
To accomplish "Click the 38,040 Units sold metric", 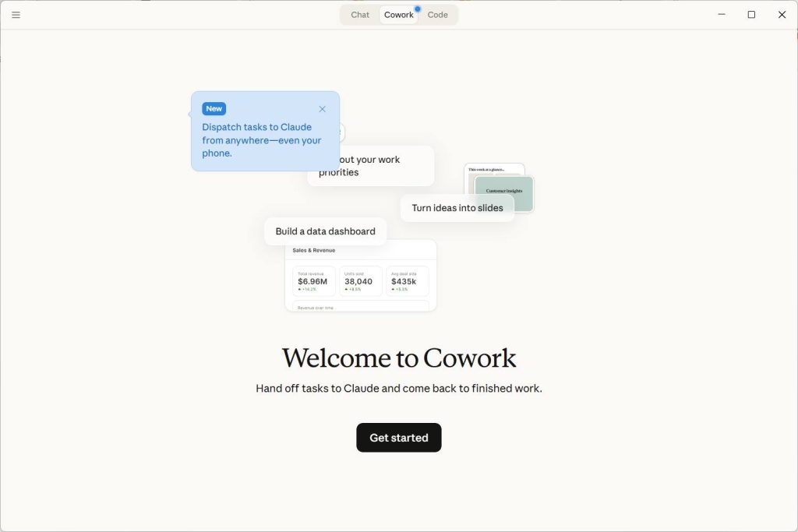I will (359, 281).
